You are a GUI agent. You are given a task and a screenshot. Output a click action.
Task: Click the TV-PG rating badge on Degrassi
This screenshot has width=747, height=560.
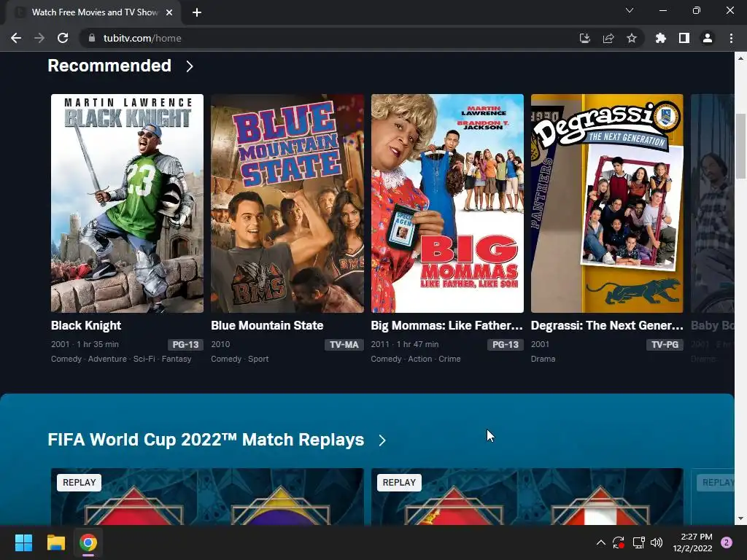coord(665,345)
